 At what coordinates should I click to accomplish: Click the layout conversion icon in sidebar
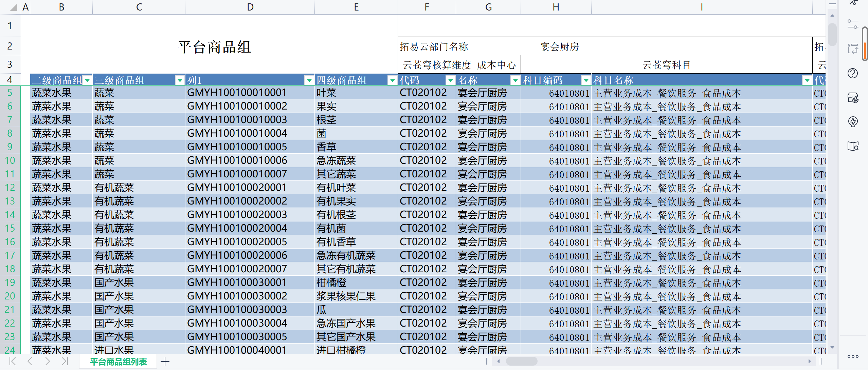tap(853, 49)
